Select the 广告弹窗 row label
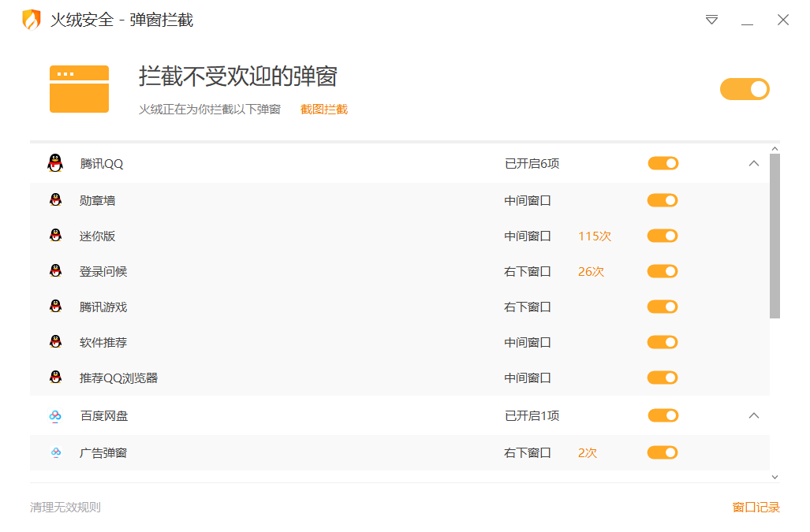The image size is (810, 532). (x=103, y=453)
